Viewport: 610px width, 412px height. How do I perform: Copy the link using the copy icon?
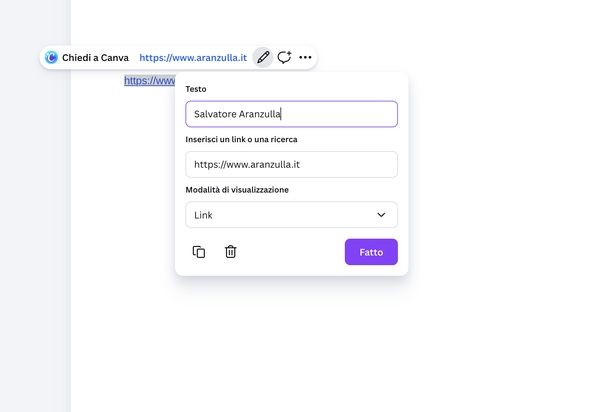click(198, 252)
